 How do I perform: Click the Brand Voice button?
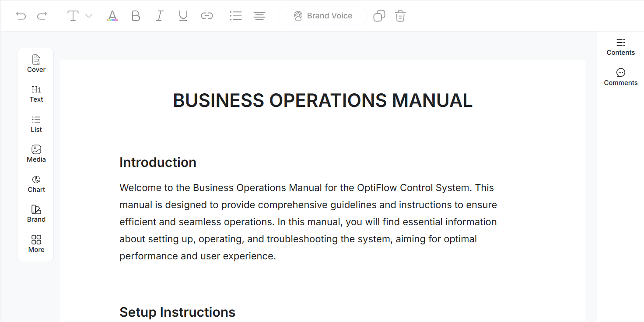pos(322,15)
